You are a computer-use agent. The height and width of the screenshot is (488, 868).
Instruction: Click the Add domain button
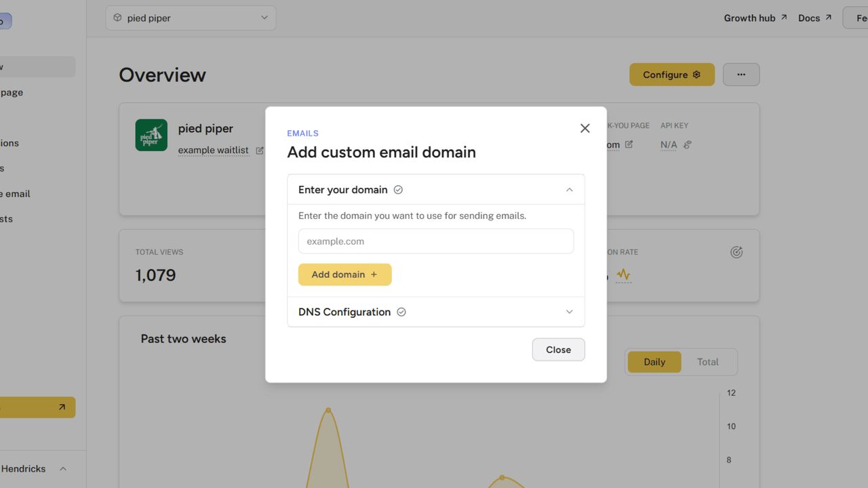pyautogui.click(x=344, y=274)
